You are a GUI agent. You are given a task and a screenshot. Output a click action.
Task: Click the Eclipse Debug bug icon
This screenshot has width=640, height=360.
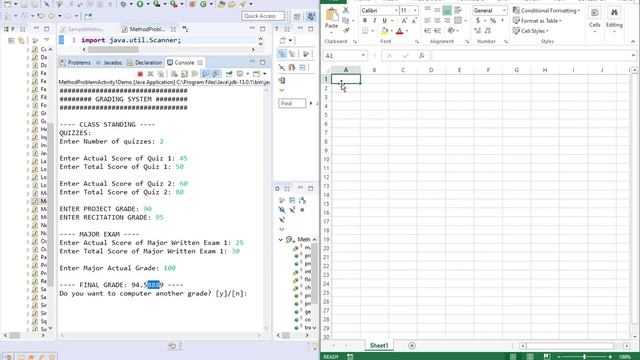coord(123,4)
